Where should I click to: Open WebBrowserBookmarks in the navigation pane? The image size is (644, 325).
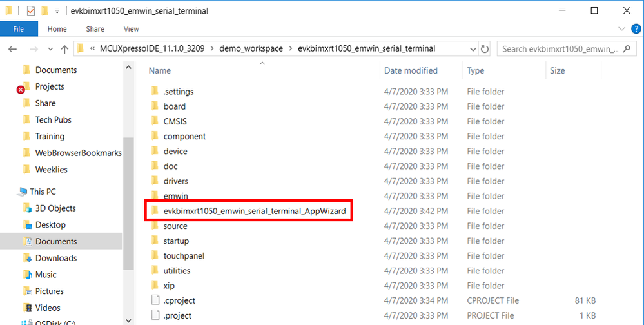click(x=78, y=153)
